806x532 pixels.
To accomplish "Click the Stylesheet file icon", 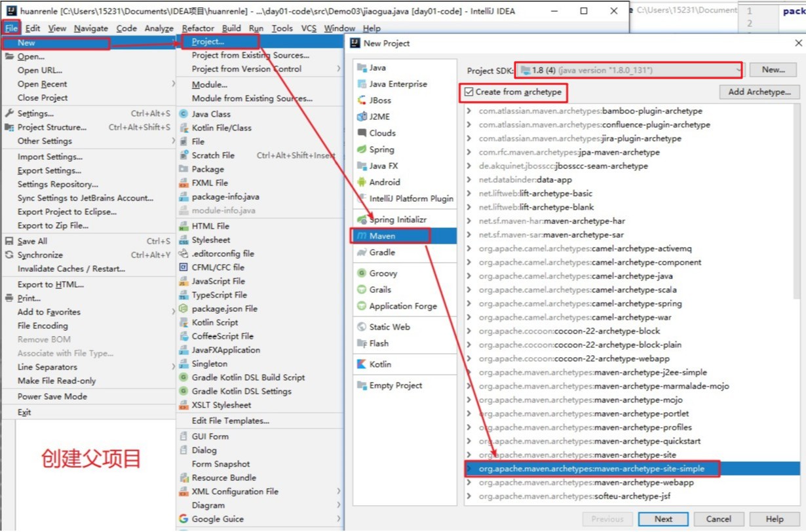I will 183,240.
